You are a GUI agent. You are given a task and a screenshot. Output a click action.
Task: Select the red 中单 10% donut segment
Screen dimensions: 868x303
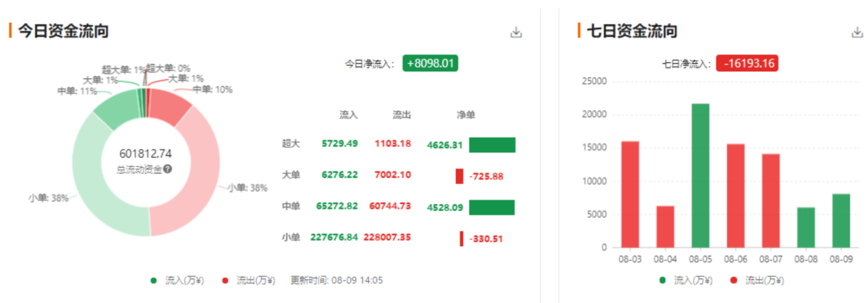click(x=168, y=106)
